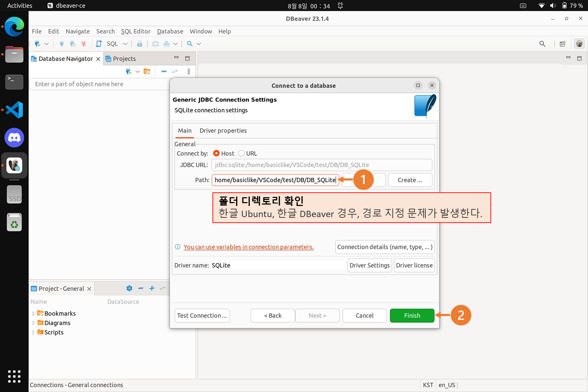Open the Terminal from the dock
Image resolution: width=588 pixels, height=392 pixels.
[14, 82]
